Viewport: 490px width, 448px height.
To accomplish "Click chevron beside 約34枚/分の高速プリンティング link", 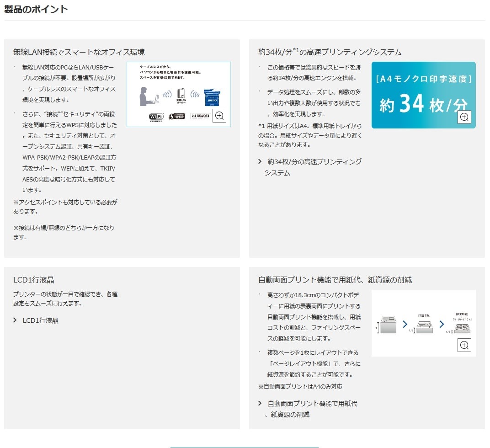I will [x=260, y=161].
